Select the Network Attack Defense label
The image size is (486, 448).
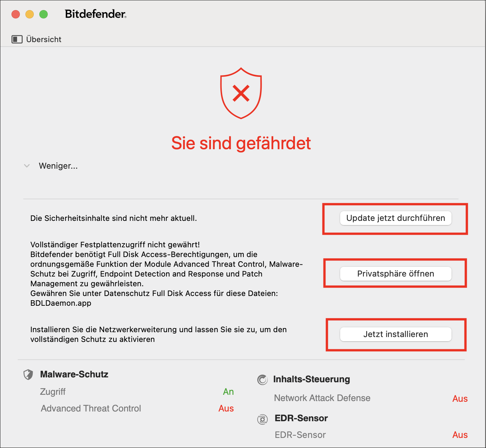click(322, 398)
